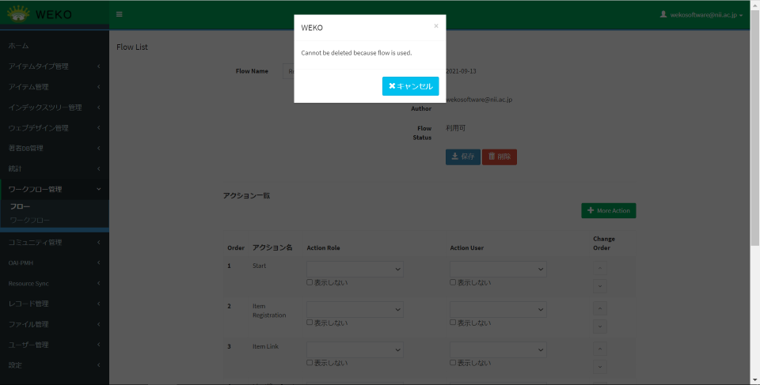Toggle the hamburger sidebar menu icon
The width and height of the screenshot is (760, 385).
point(119,15)
